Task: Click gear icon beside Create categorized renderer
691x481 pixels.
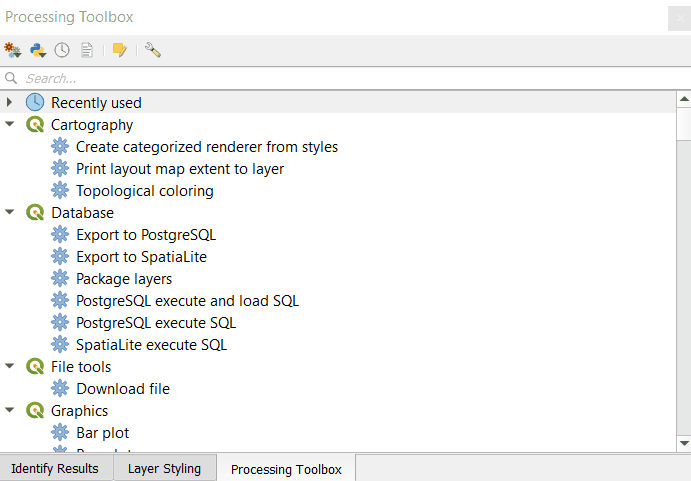Action: point(60,146)
